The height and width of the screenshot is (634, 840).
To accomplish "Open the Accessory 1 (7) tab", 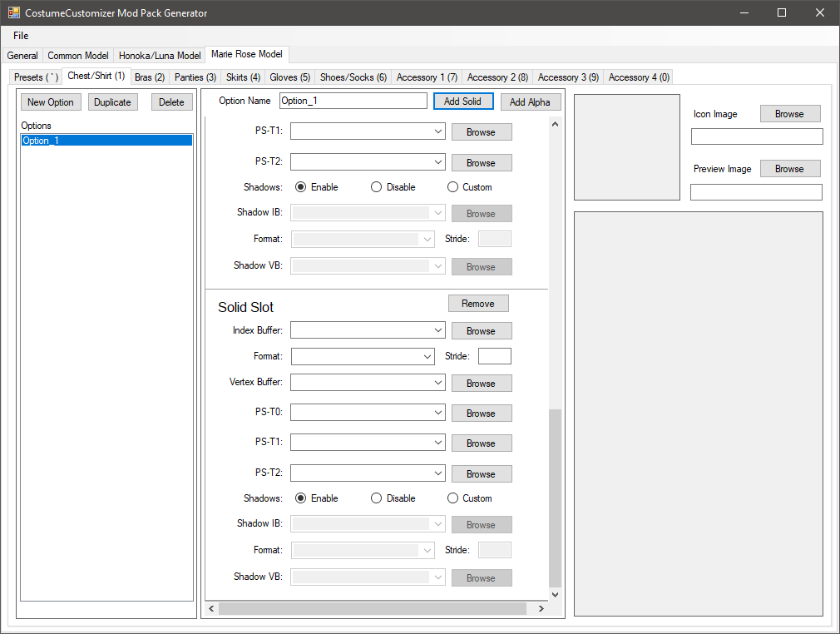I will (x=427, y=77).
